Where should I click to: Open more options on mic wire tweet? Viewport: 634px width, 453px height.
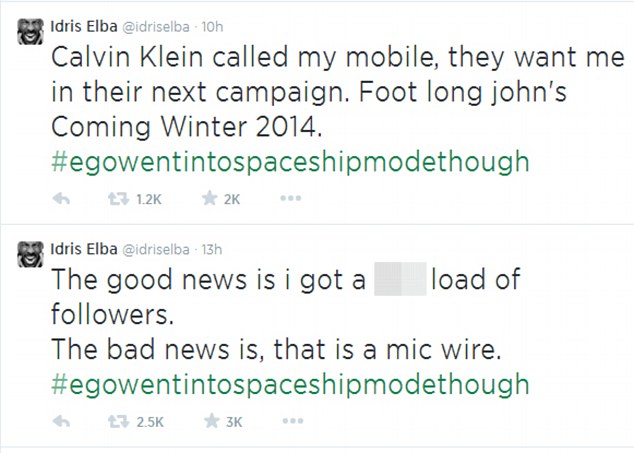(x=293, y=421)
